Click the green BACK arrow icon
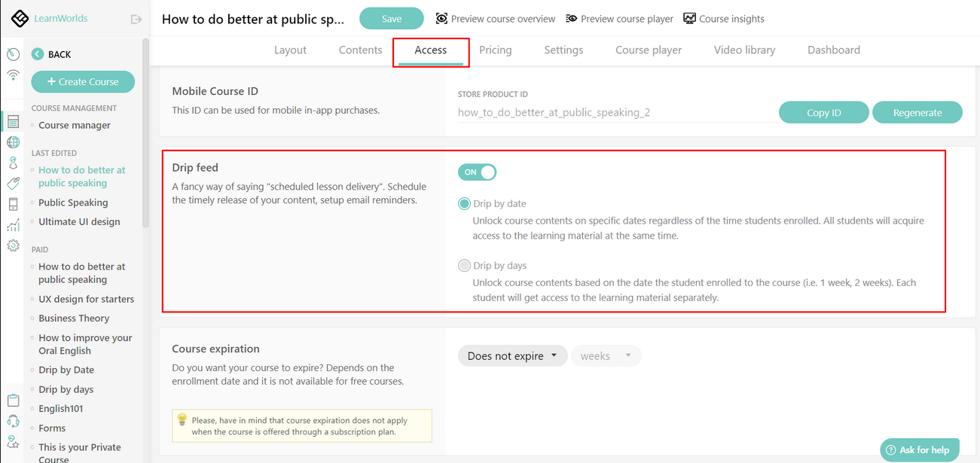This screenshot has height=463, width=980. click(38, 54)
